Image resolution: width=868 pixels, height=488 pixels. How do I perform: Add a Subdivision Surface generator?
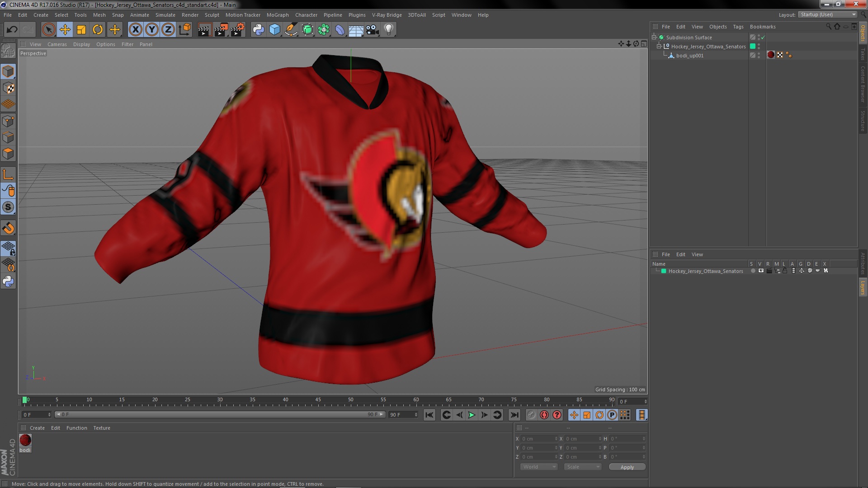[x=307, y=30]
